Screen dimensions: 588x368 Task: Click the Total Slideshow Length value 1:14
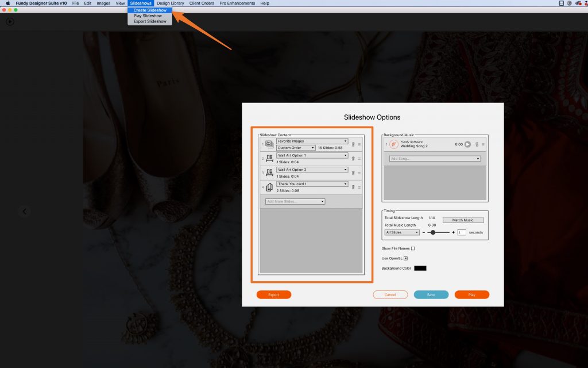[x=432, y=218]
